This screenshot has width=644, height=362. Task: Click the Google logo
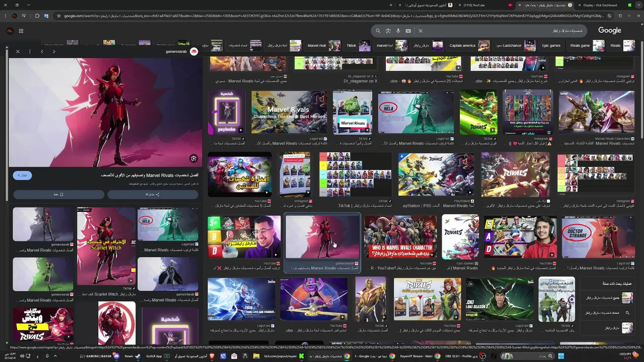pyautogui.click(x=610, y=31)
